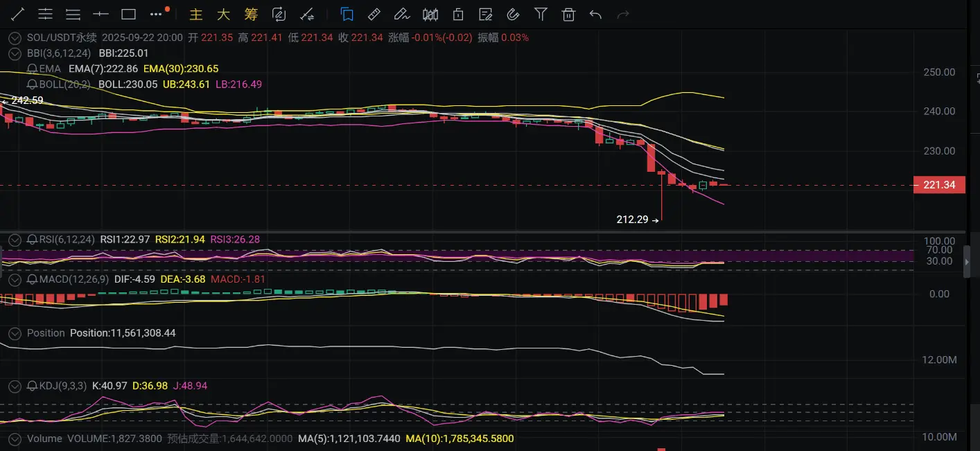980x451 pixels.
Task: Click the LB:216.49 lower band value
Action: pyautogui.click(x=239, y=84)
